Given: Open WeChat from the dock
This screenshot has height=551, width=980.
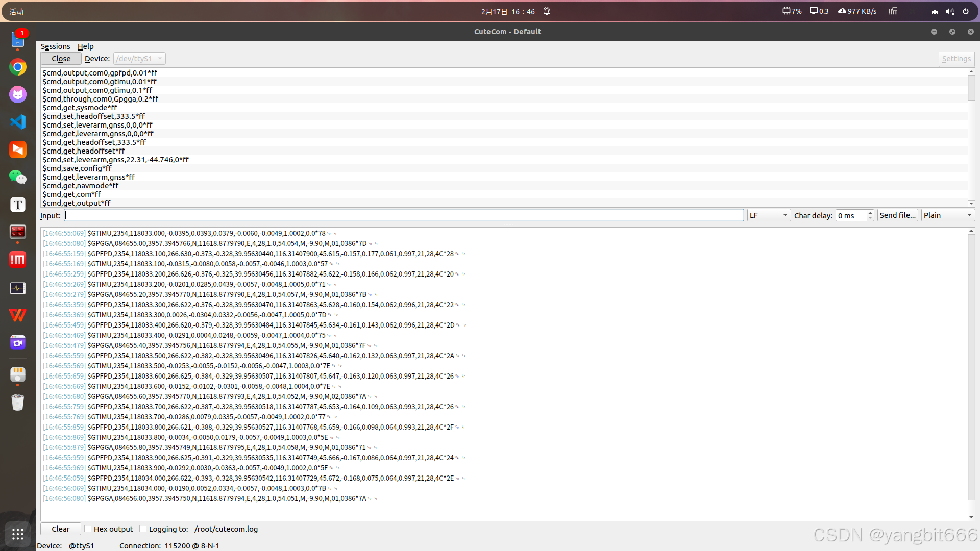Looking at the screenshot, I should pyautogui.click(x=18, y=177).
